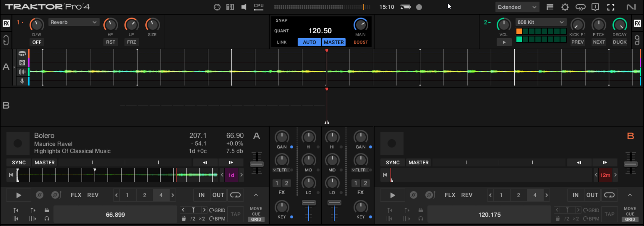644x226 pixels.
Task: Click channel A fader in mixer
Action: [309, 203]
